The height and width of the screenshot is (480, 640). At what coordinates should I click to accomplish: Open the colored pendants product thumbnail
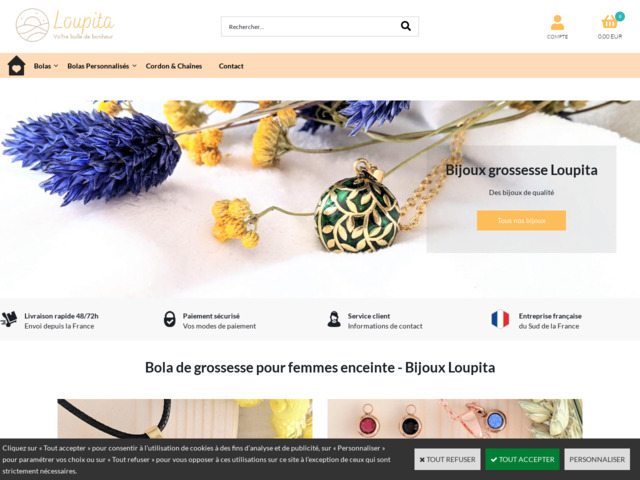coord(455,419)
